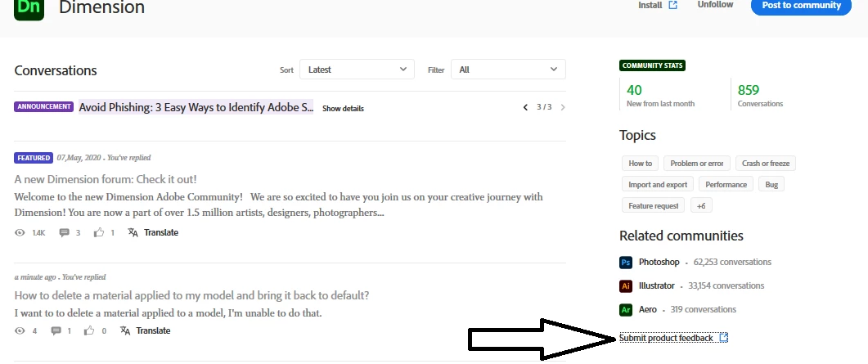Image resolution: width=868 pixels, height=364 pixels.
Task: Click the replies icon on delete material post
Action: [56, 330]
